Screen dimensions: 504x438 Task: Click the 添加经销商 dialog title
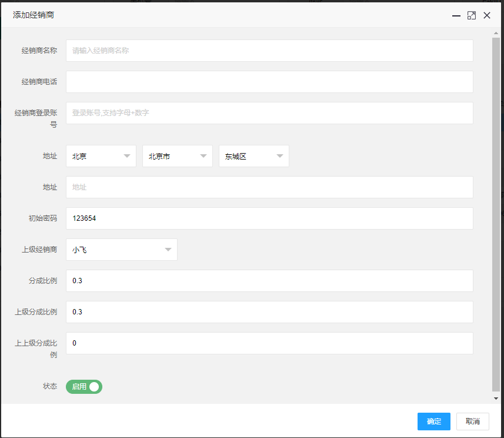(x=34, y=15)
